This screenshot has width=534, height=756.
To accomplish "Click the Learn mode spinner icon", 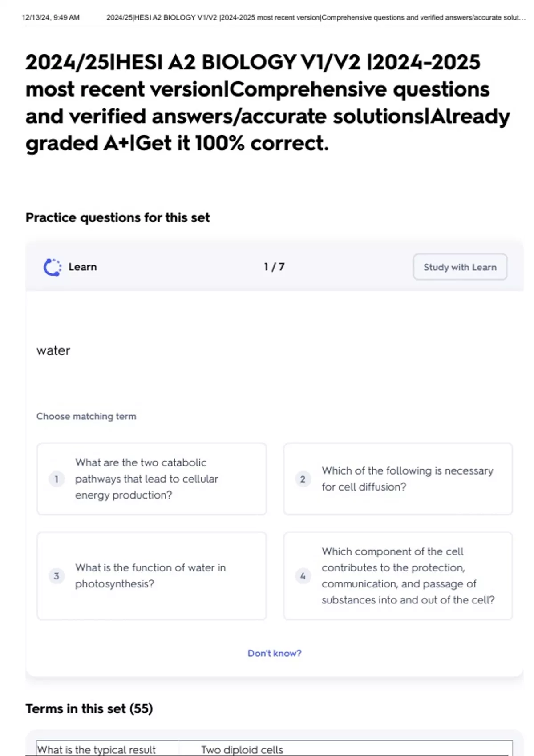I will point(52,267).
